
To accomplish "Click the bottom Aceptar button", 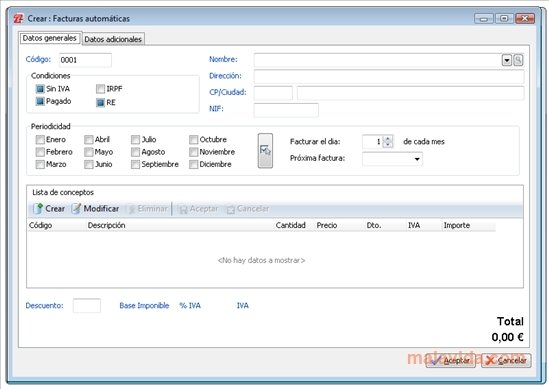I will click(x=451, y=361).
